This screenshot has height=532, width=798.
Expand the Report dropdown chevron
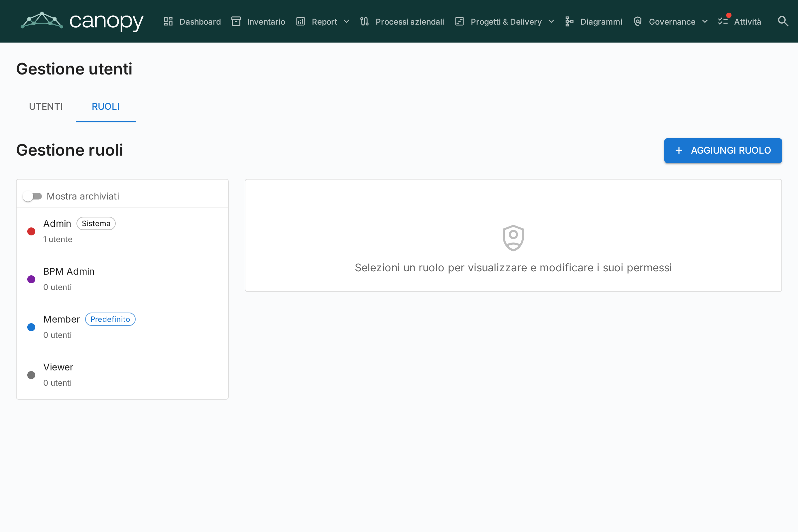tap(346, 21)
